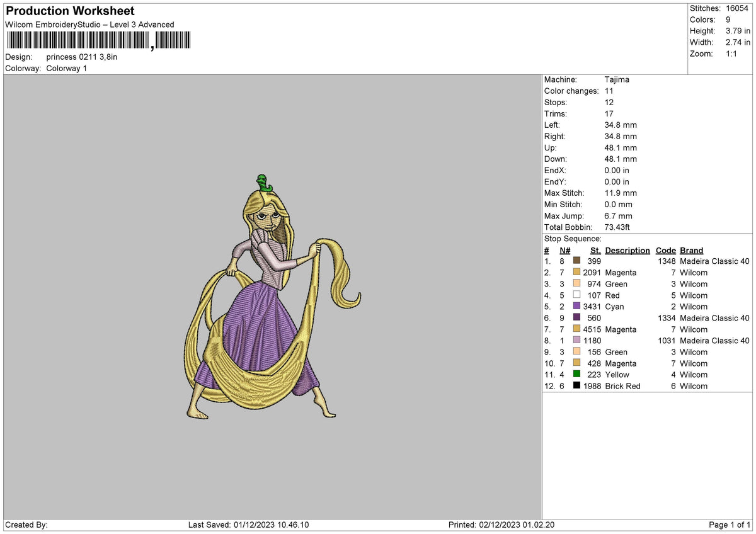Click the white Red swatch in stop 4
The width and height of the screenshot is (756, 534).
point(576,295)
